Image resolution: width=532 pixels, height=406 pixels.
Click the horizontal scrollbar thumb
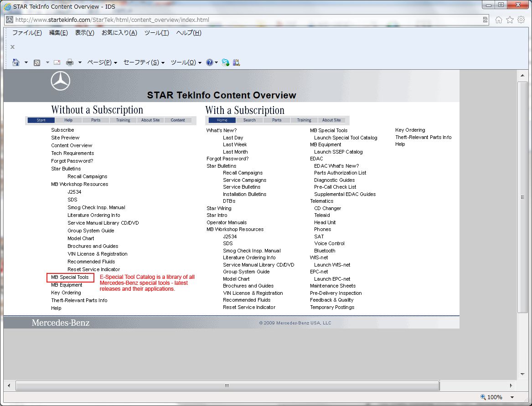tap(227, 385)
